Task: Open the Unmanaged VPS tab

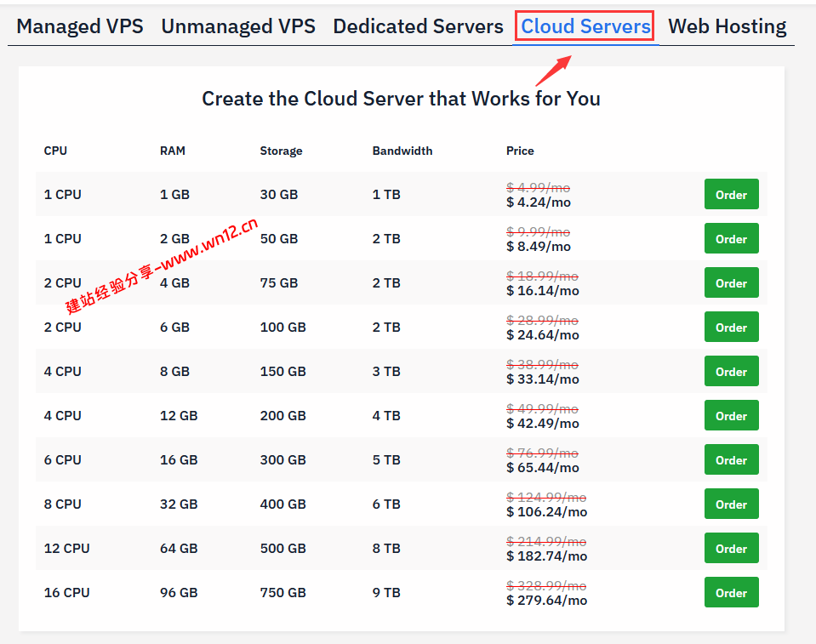Action: pyautogui.click(x=238, y=26)
